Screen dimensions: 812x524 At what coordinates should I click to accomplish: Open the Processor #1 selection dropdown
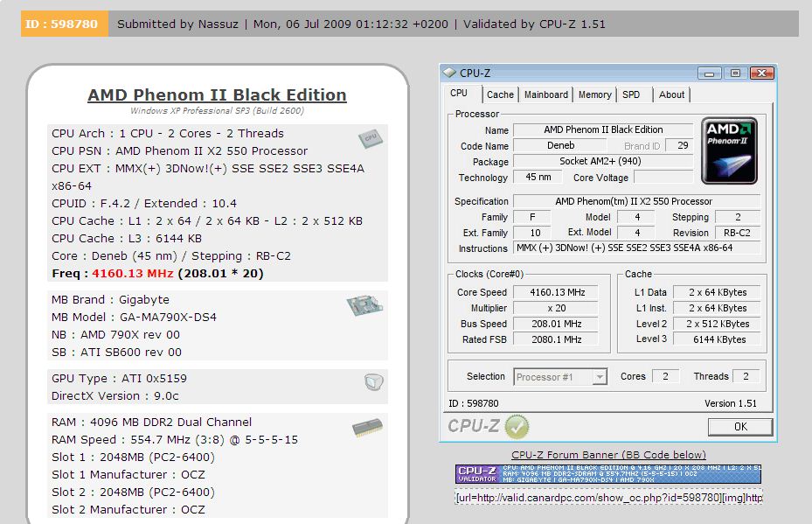(x=559, y=377)
